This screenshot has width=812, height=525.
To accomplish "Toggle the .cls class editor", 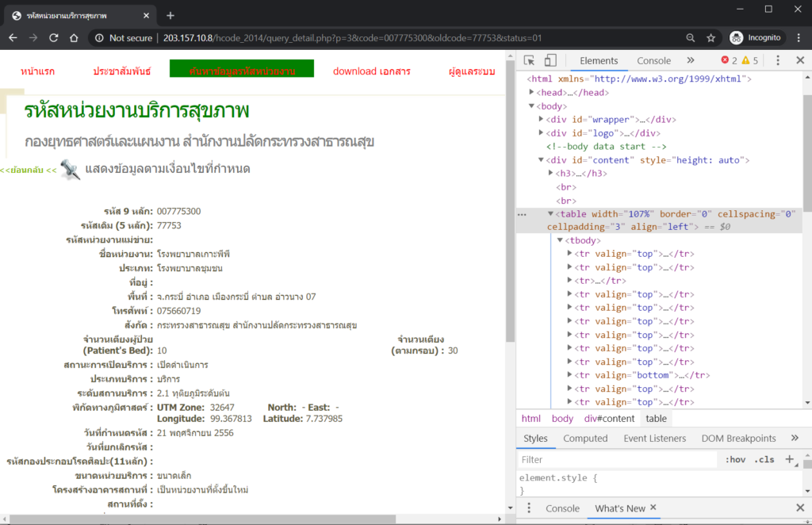I will pyautogui.click(x=764, y=459).
